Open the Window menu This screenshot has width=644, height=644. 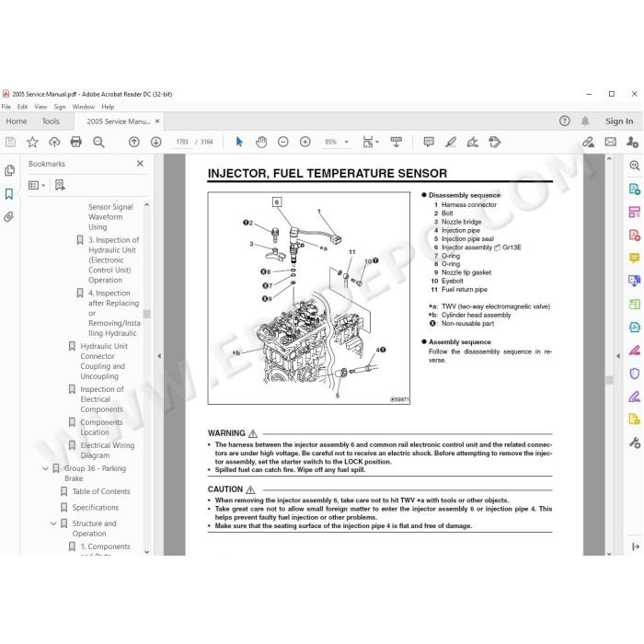84,107
